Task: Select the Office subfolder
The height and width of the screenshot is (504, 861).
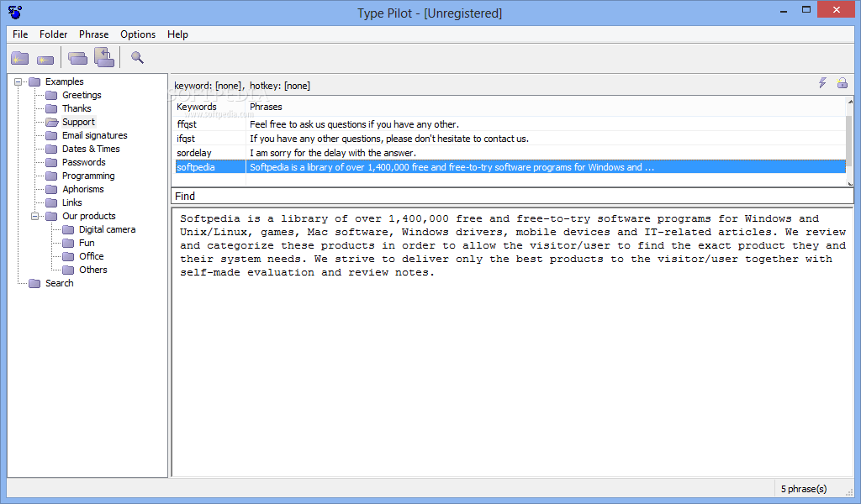Action: [91, 256]
